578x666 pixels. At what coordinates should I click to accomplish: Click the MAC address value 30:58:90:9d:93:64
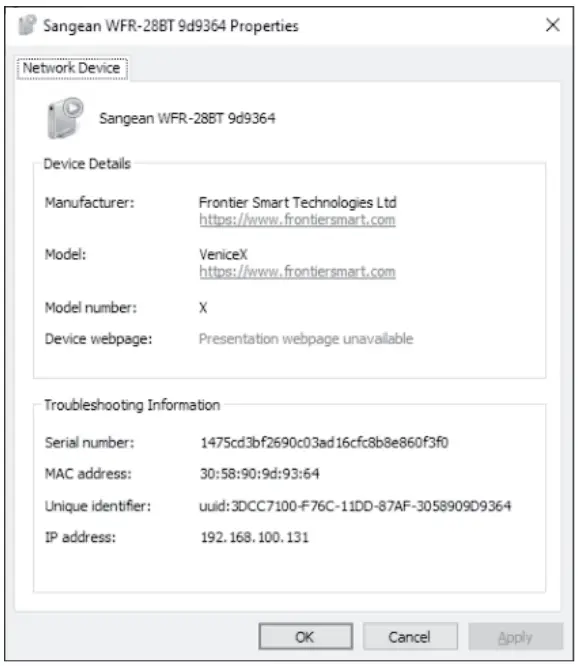click(259, 474)
